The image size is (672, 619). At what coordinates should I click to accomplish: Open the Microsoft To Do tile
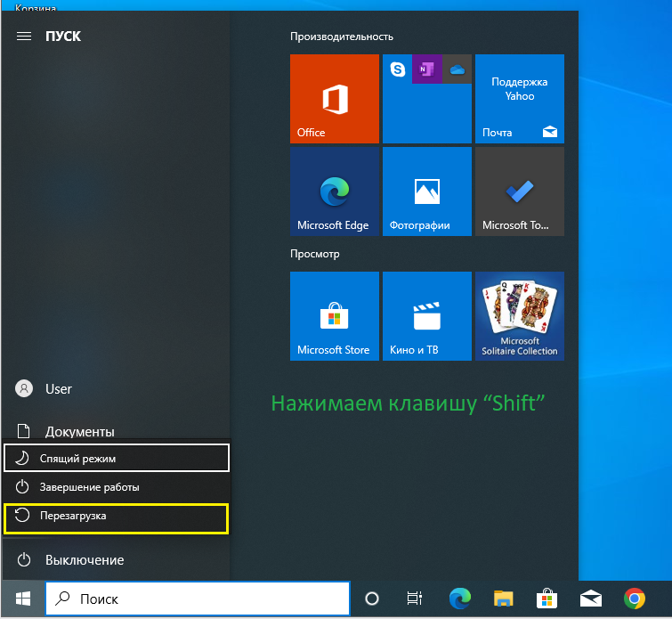tap(520, 191)
